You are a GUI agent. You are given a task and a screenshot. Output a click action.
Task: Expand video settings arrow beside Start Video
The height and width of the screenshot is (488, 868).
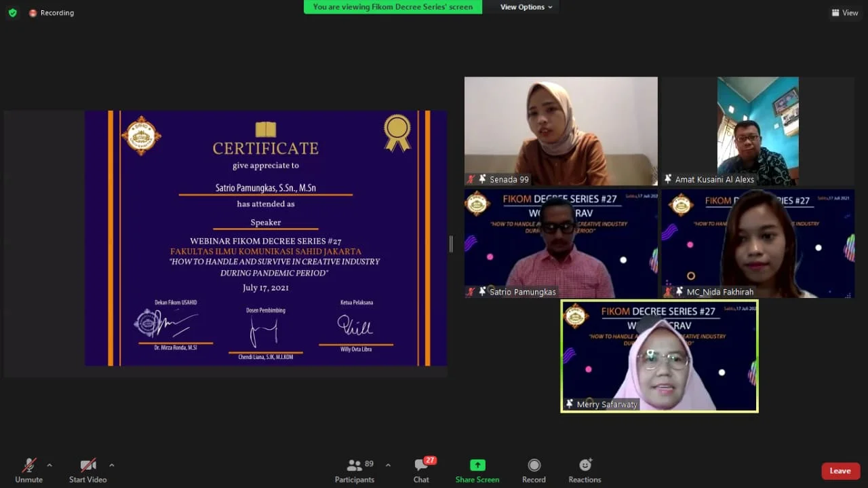[112, 466]
